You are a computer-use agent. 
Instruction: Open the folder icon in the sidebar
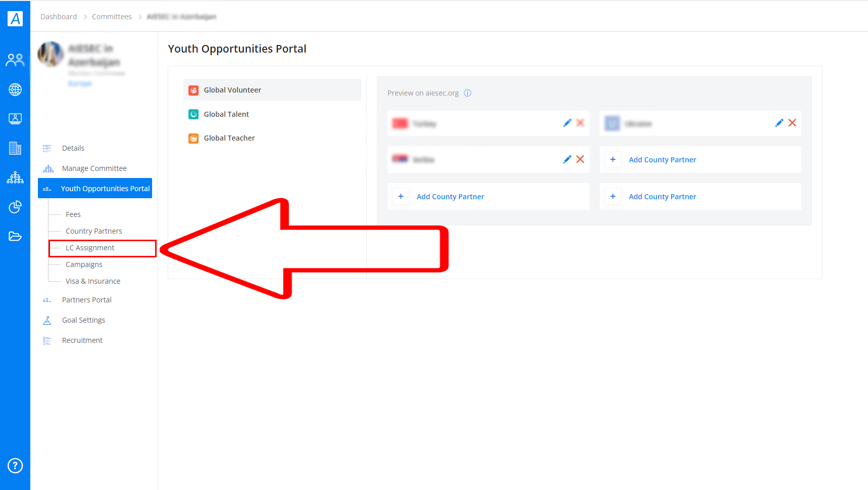pos(15,236)
